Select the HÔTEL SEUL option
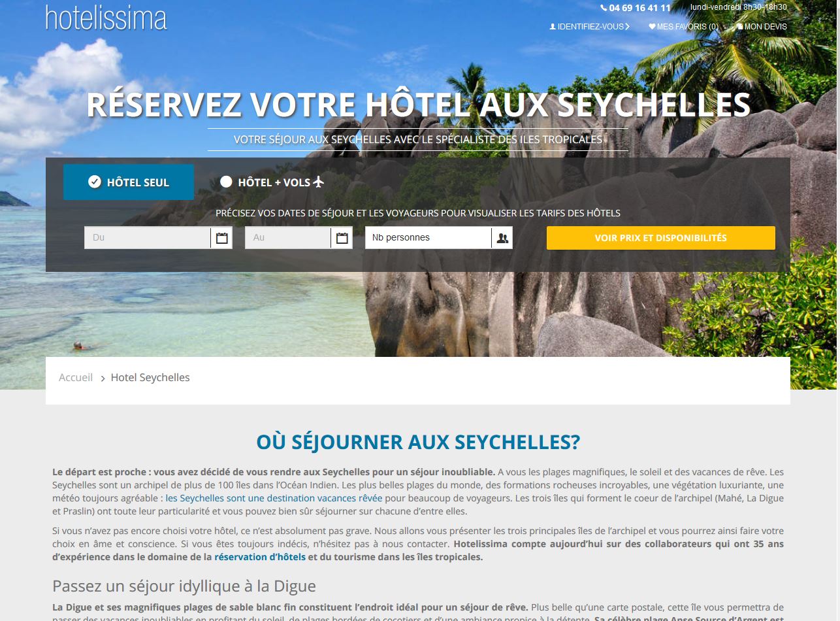This screenshot has width=840, height=621. tap(129, 182)
